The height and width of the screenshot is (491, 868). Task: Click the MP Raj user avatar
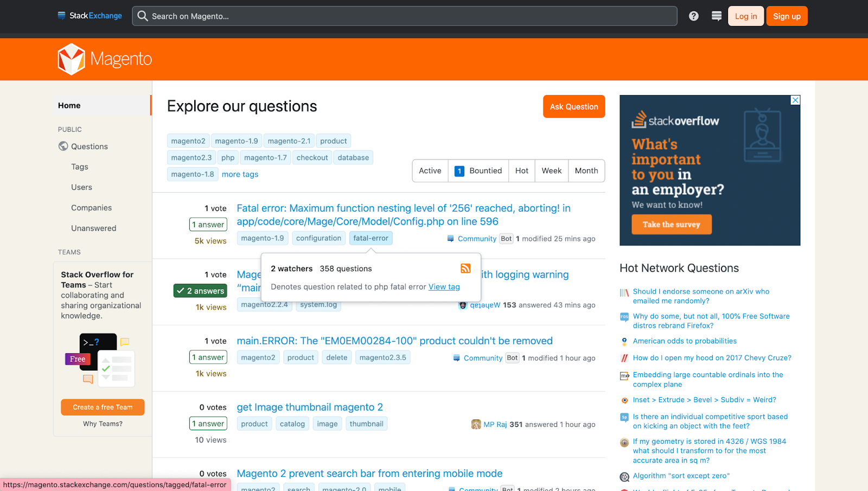coord(476,424)
